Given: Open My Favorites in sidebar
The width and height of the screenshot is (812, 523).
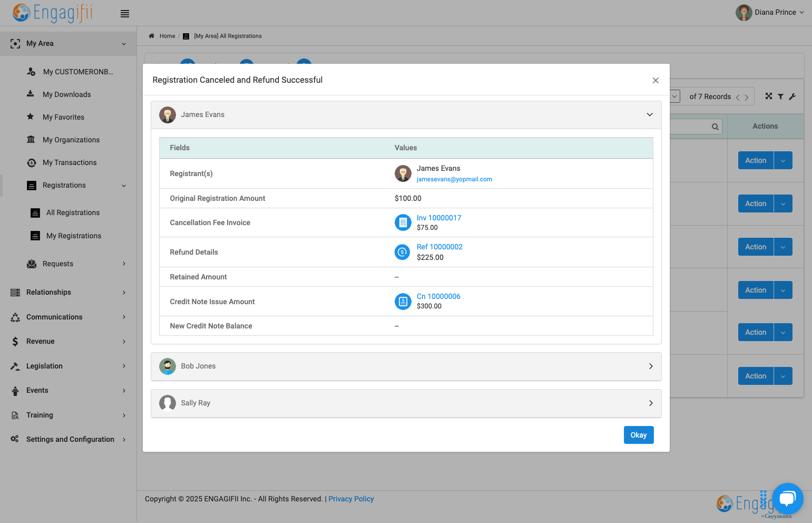Looking at the screenshot, I should pos(63,117).
